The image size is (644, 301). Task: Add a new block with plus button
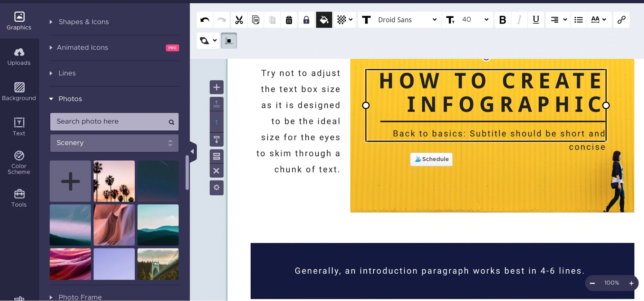[216, 87]
